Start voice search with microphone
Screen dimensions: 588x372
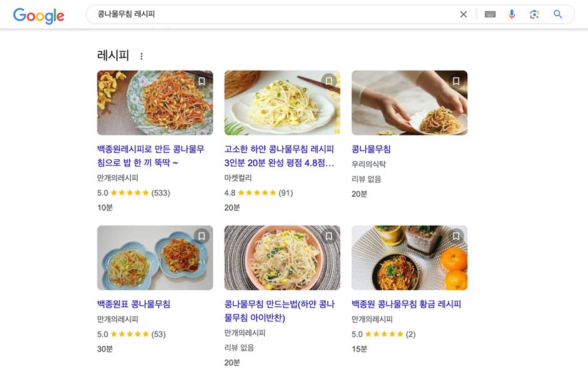[512, 14]
